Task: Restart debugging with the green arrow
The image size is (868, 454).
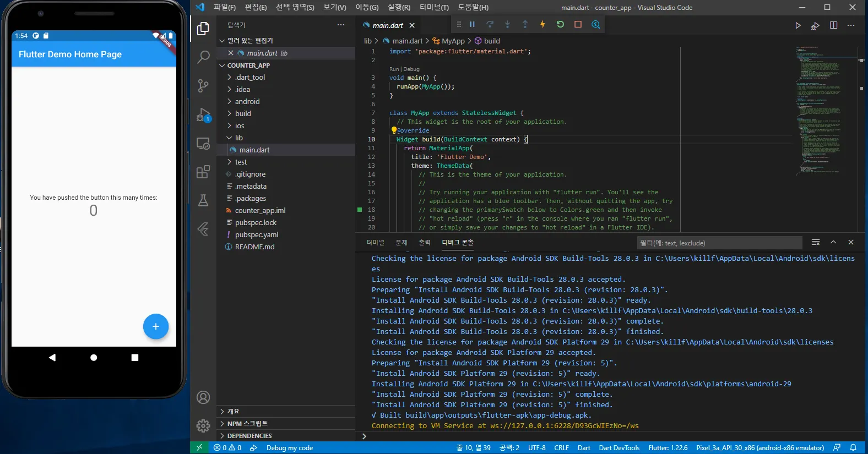Action: pos(560,24)
